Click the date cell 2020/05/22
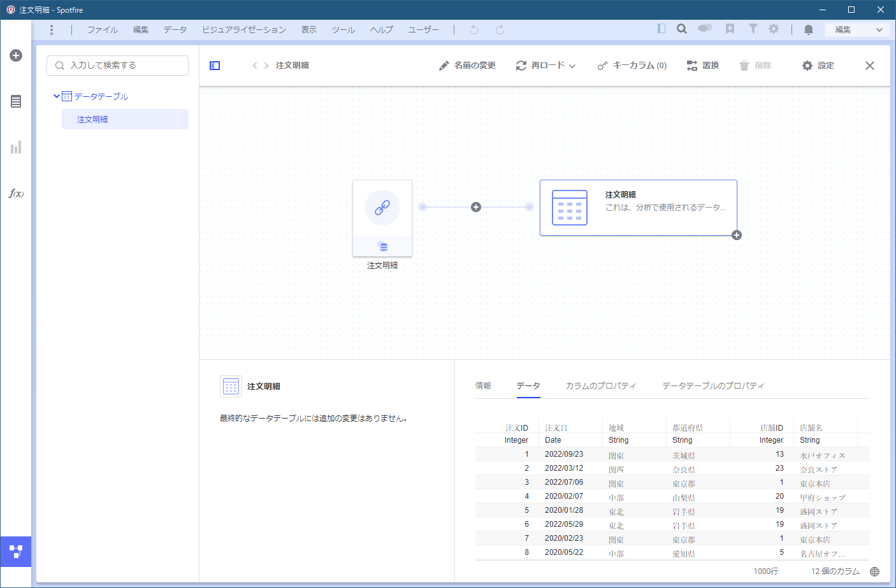Viewport: 896px width, 588px height. point(564,552)
